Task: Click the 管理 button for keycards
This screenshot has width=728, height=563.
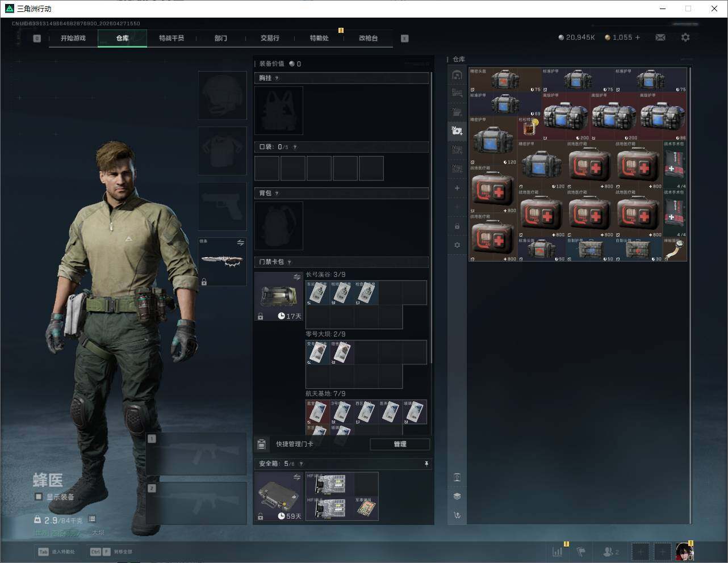Action: [x=400, y=444]
